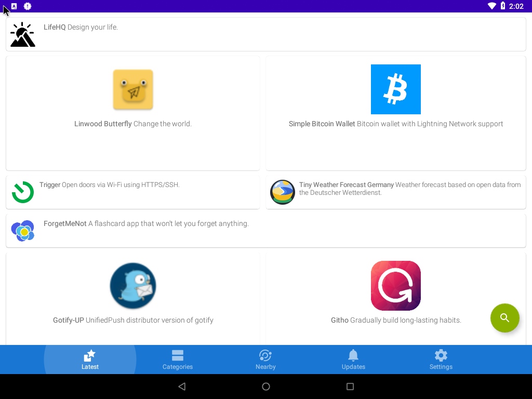Open search with the green magnifier button
This screenshot has width=532, height=399.
[505, 318]
